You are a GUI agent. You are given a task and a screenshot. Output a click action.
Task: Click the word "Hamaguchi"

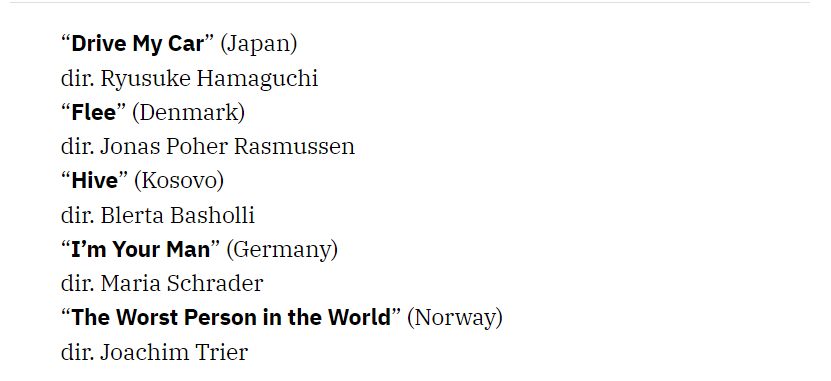tap(258, 79)
